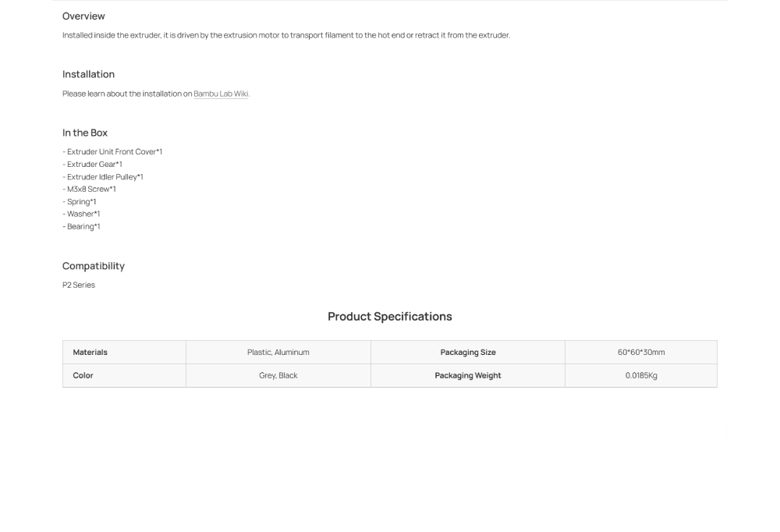Select the Grey, Black color cell

point(278,376)
